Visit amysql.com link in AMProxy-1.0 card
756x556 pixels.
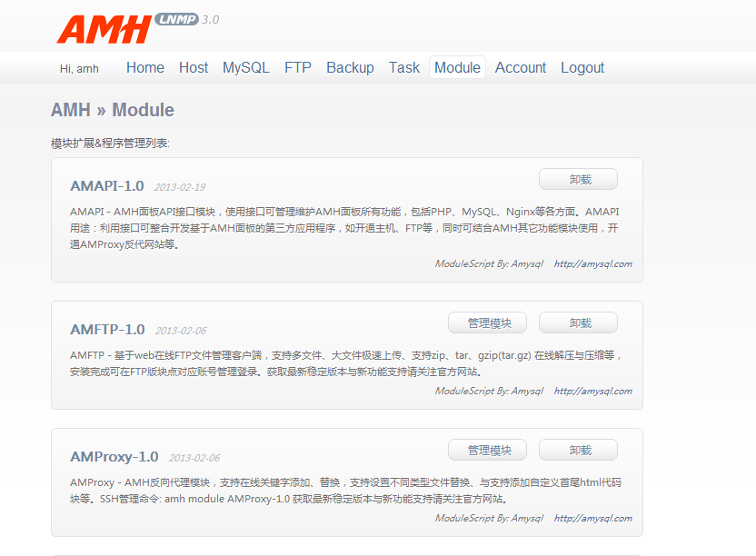click(x=592, y=519)
